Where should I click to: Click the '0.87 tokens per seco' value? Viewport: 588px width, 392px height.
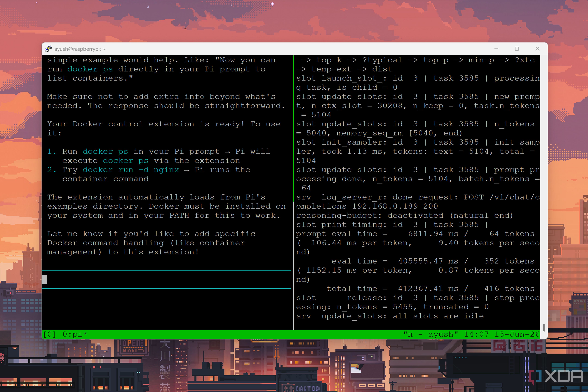click(489, 270)
